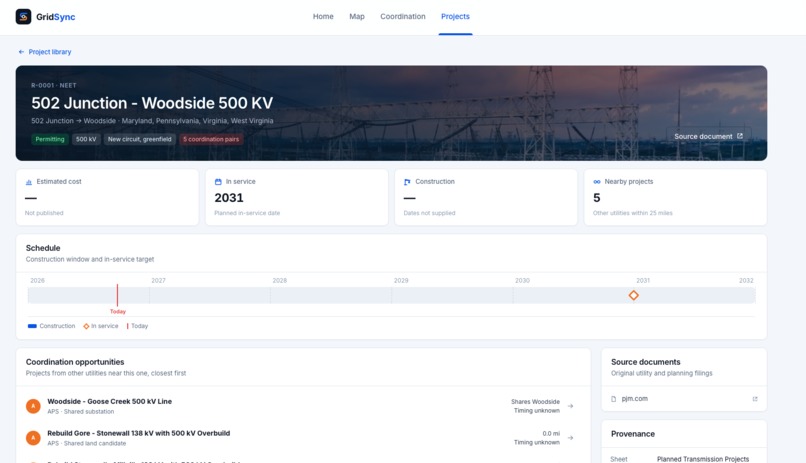806x463 pixels.
Task: Click the Planned Transmission Projects sheet value
Action: (703, 459)
